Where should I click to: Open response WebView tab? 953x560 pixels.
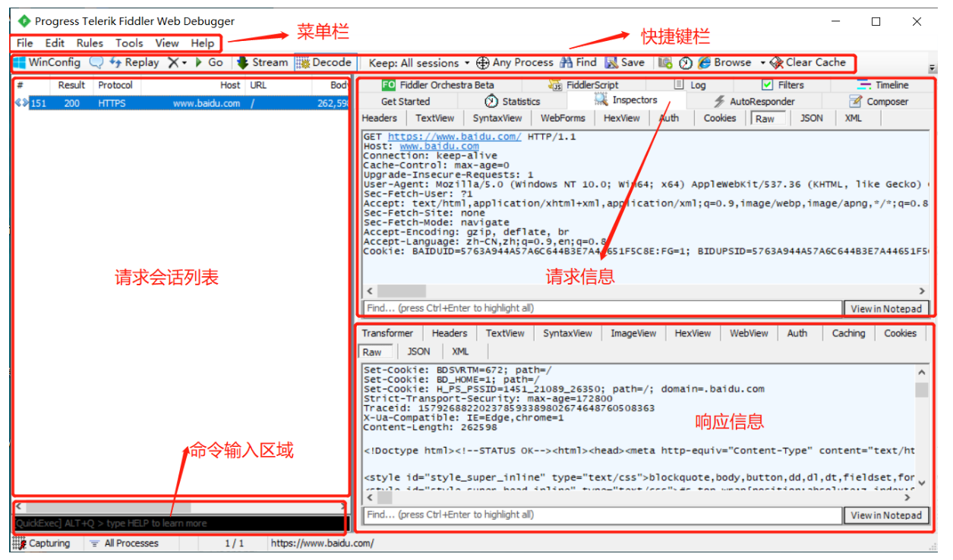click(x=749, y=333)
